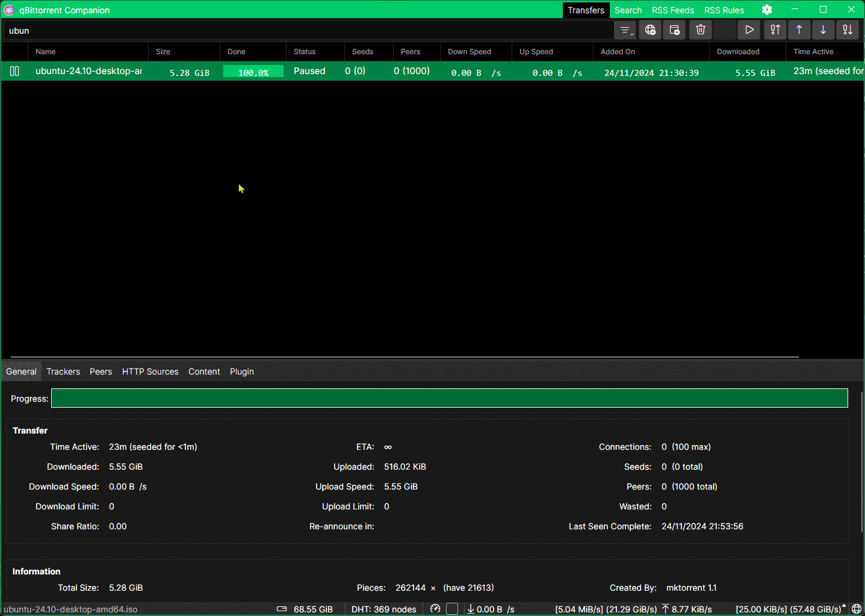The image size is (865, 616).
Task: Click the '[25.00 KiB/s] (57.48 GiB/s)' status
Action: point(789,609)
